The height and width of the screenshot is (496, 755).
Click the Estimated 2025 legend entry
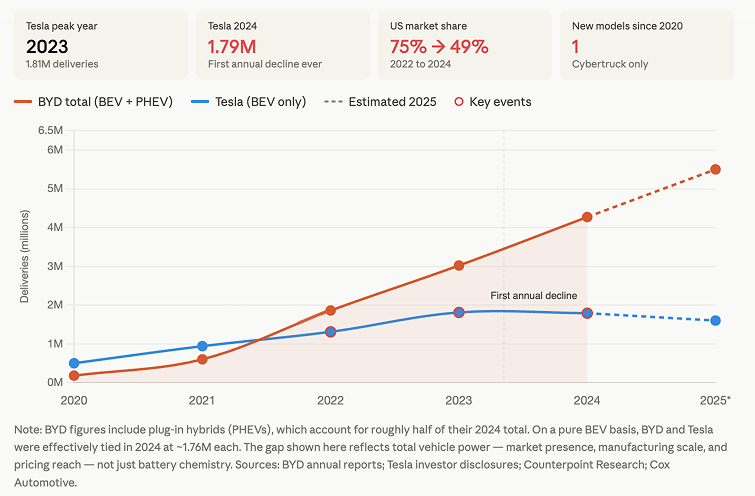click(x=380, y=102)
